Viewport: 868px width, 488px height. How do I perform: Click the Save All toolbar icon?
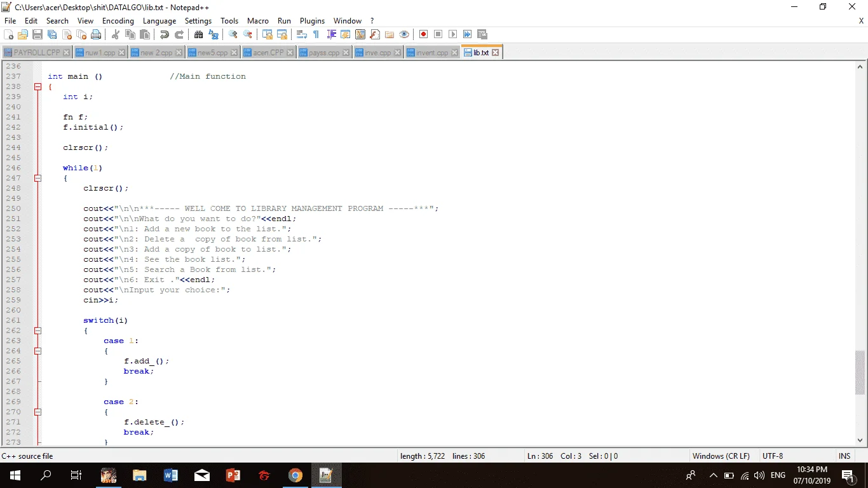click(x=52, y=34)
